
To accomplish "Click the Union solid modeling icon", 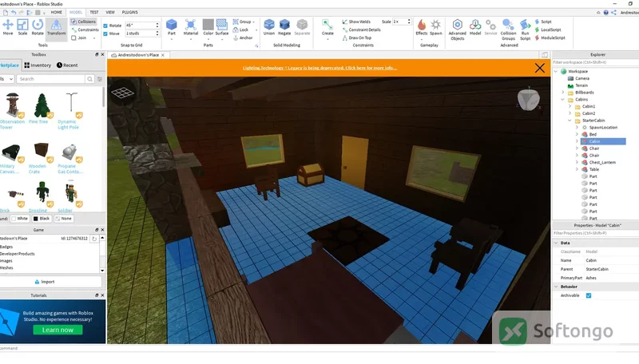I will click(269, 27).
